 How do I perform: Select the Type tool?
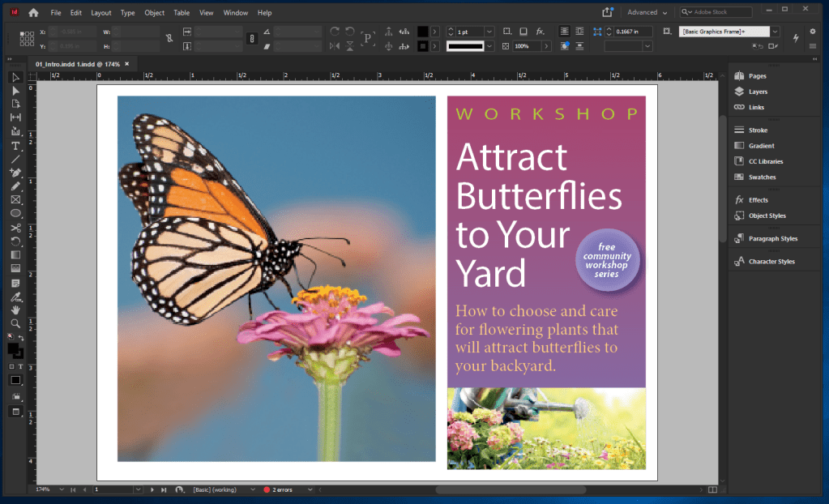(x=15, y=146)
